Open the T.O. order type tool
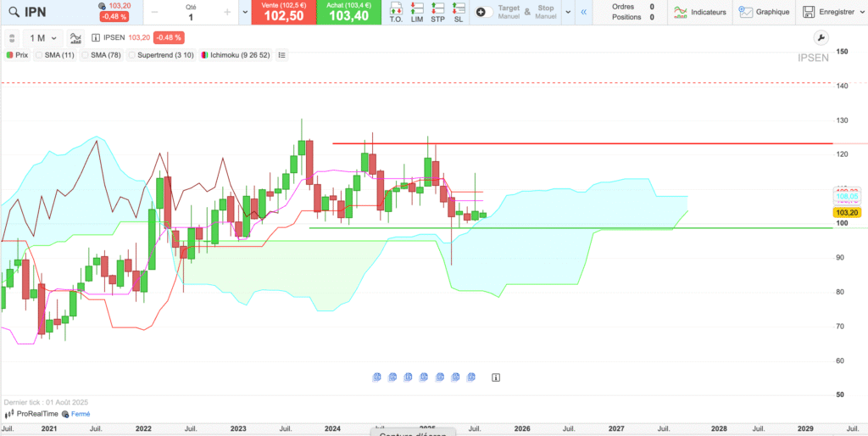 click(x=396, y=13)
